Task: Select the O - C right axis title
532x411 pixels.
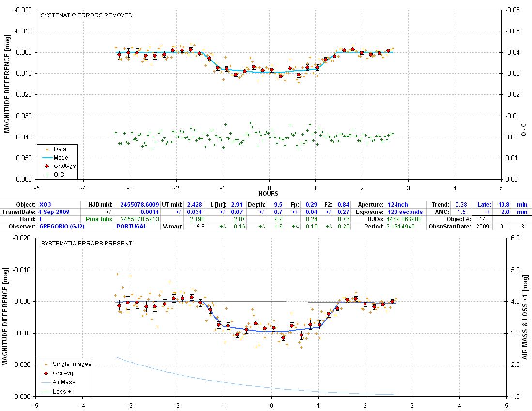Action: tap(524, 130)
